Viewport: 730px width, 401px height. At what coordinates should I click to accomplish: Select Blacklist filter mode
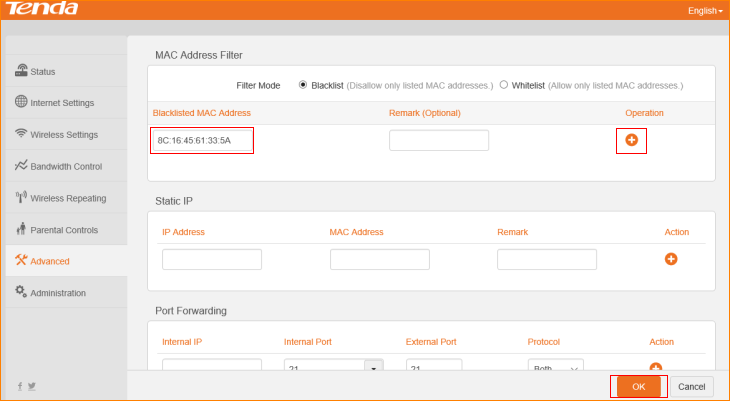[303, 85]
